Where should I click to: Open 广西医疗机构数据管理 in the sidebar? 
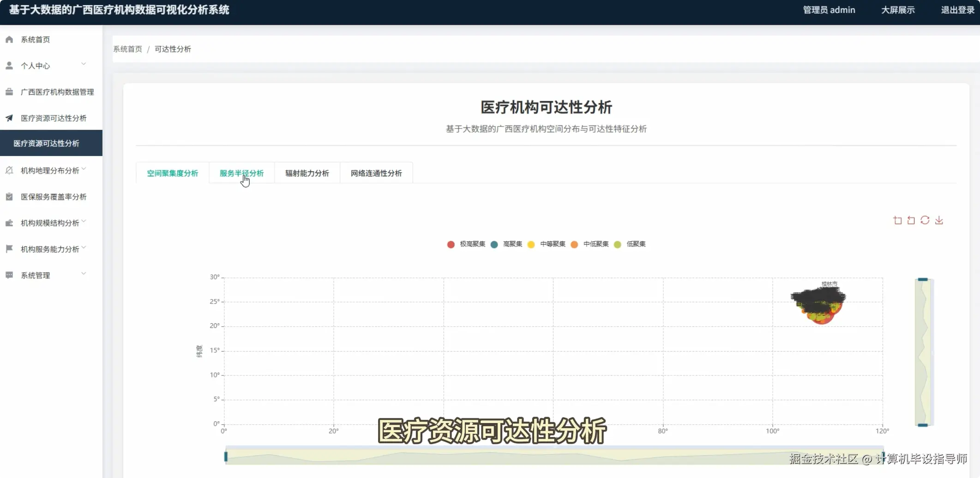[x=51, y=92]
